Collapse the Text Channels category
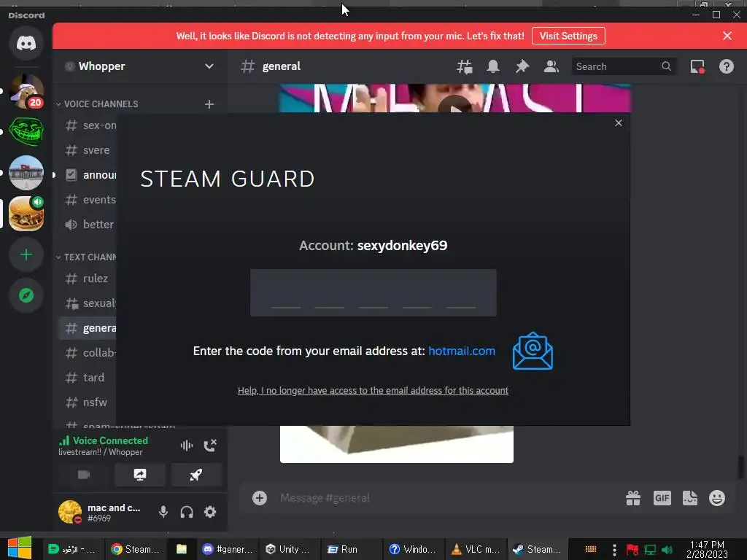 click(86, 257)
